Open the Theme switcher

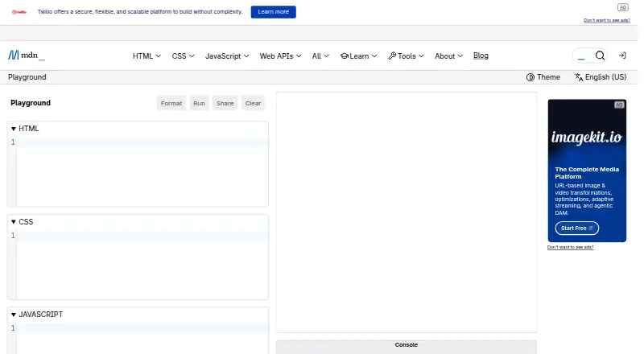tap(543, 77)
